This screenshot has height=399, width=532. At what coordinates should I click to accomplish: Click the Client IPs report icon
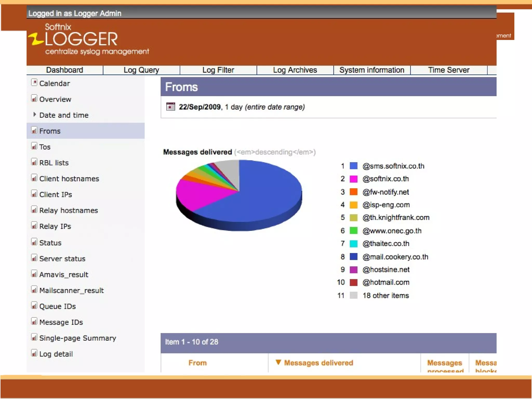point(34,194)
